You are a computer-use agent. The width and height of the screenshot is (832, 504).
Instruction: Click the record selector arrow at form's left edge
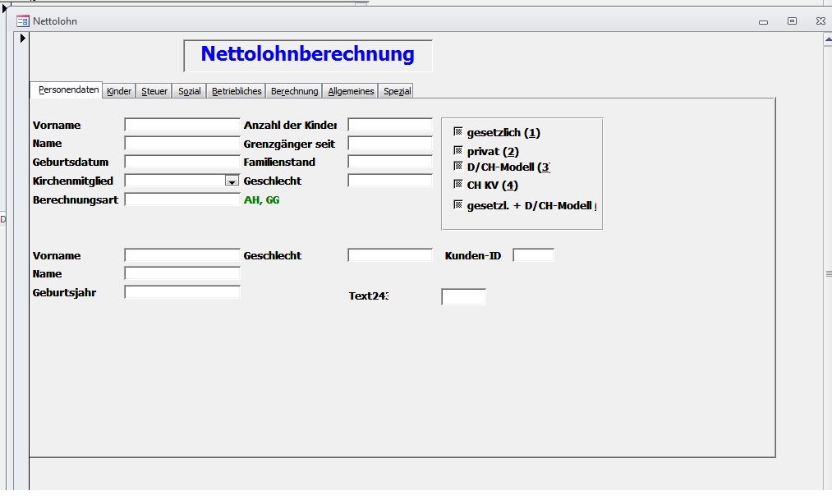point(23,39)
